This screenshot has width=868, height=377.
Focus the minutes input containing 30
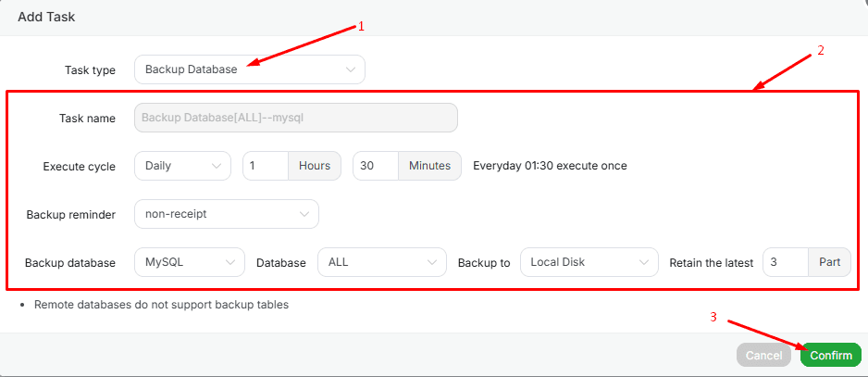(x=376, y=166)
